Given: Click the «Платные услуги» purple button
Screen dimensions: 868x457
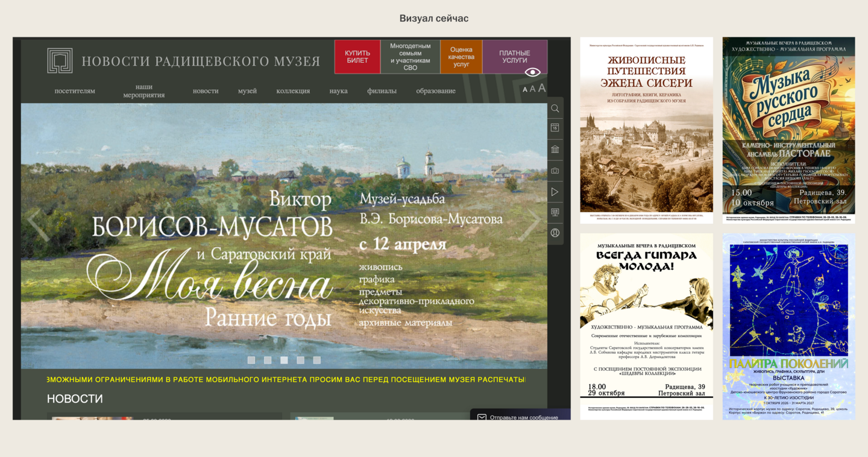Looking at the screenshot, I should (x=515, y=57).
